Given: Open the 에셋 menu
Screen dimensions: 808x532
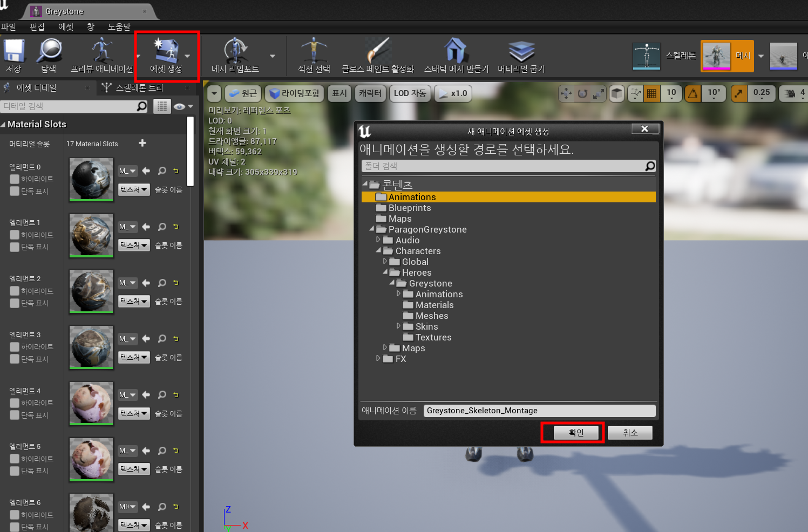Looking at the screenshot, I should [x=66, y=26].
